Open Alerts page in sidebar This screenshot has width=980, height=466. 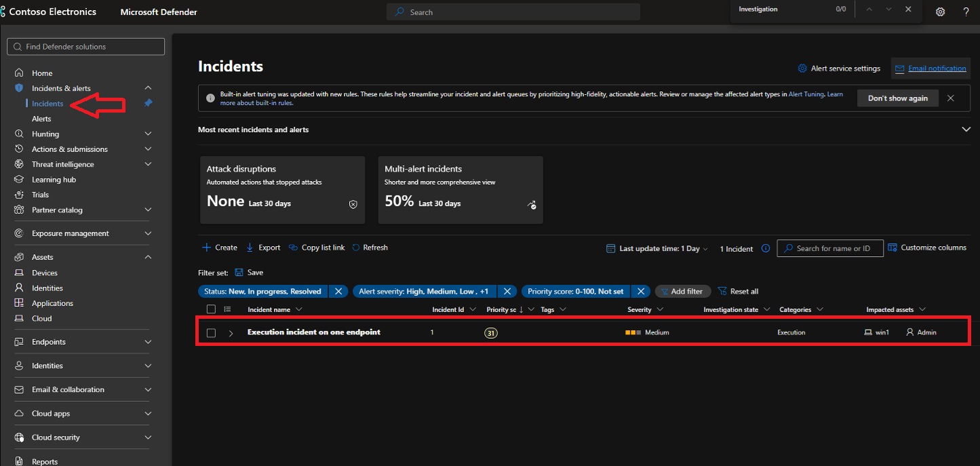coord(41,119)
